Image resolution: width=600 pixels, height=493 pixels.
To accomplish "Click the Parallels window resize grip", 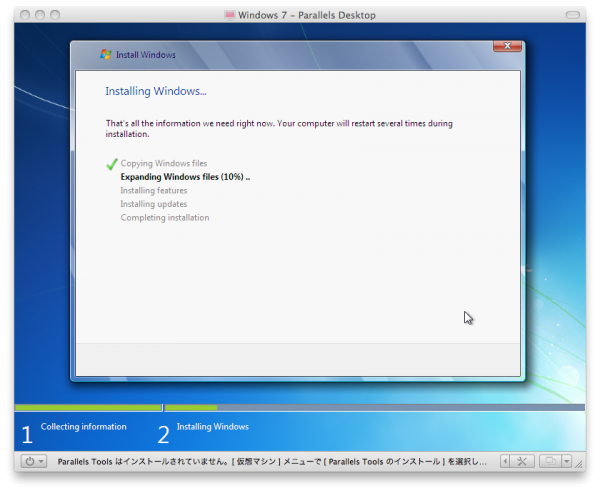I will (x=580, y=464).
